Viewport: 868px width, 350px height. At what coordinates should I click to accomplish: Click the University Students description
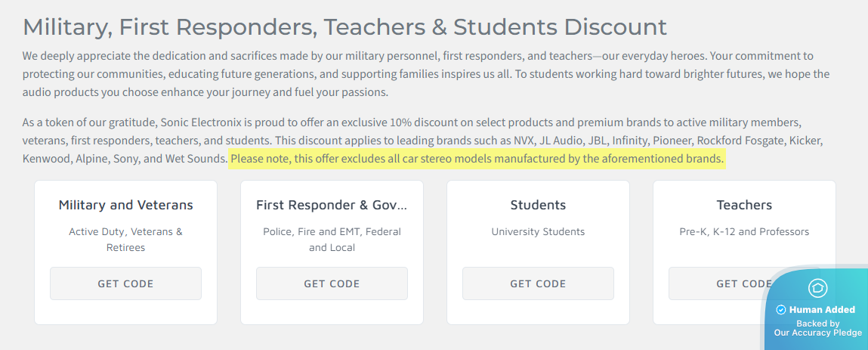pyautogui.click(x=538, y=231)
